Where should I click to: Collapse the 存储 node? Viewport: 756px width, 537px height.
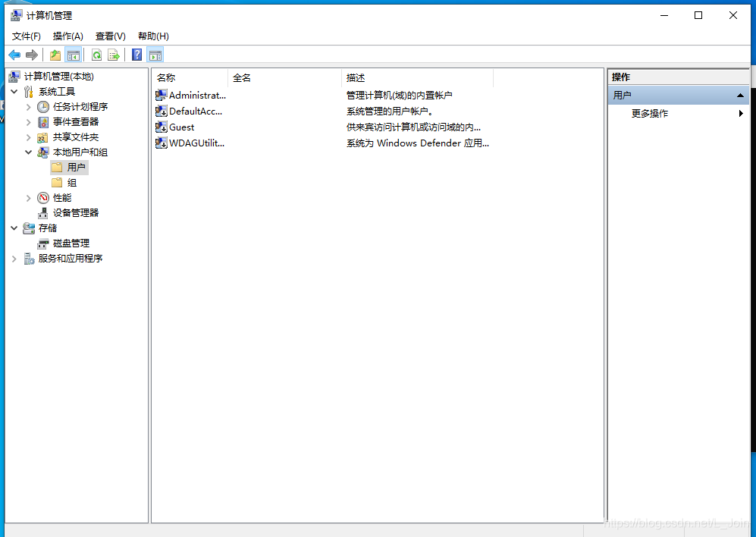click(14, 228)
